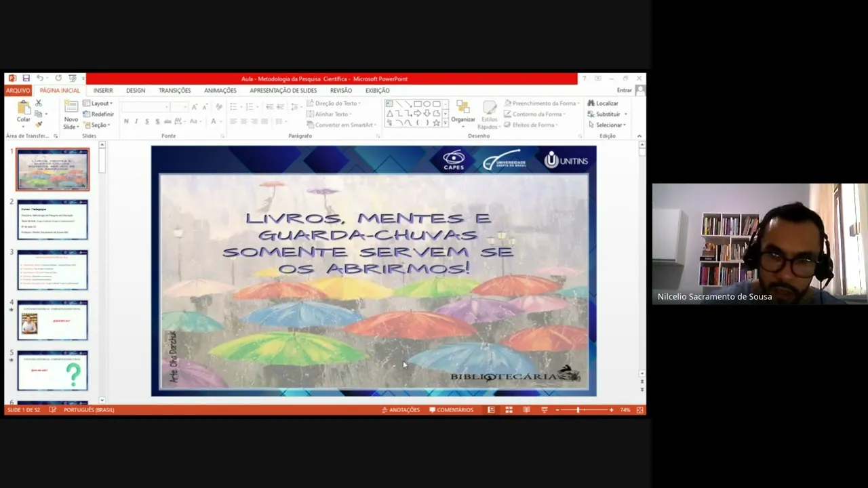This screenshot has height=488, width=868.
Task: Click the Undo arrow icon
Action: 40,79
